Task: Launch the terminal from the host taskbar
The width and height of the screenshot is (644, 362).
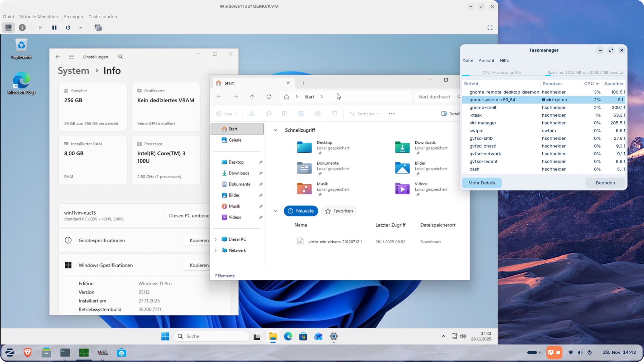Action: pyautogui.click(x=65, y=352)
